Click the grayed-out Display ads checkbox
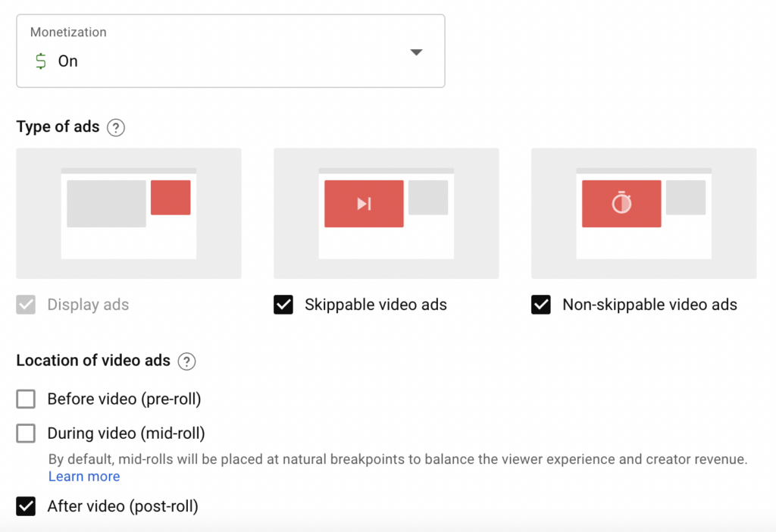The width and height of the screenshot is (776, 532). click(x=26, y=305)
